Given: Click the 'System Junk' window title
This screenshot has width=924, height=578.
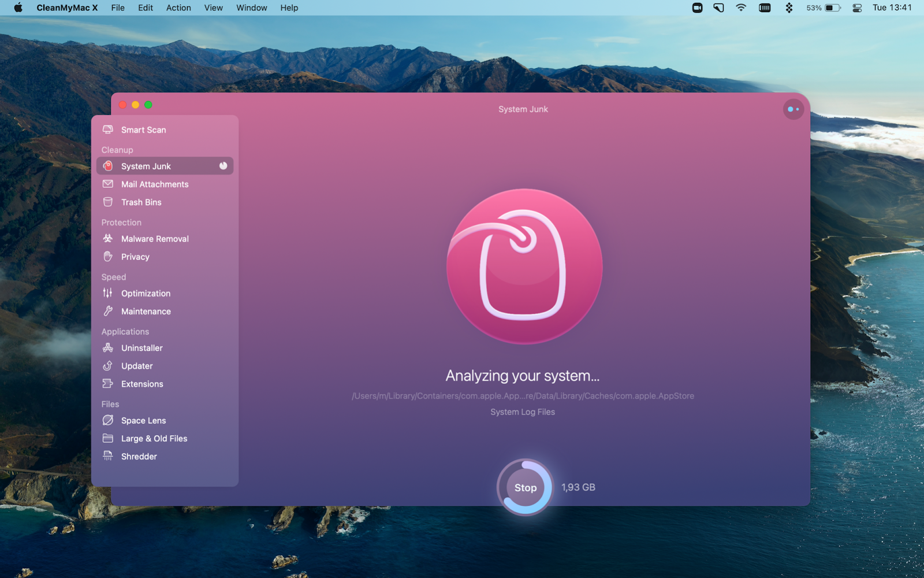Looking at the screenshot, I should (x=523, y=109).
